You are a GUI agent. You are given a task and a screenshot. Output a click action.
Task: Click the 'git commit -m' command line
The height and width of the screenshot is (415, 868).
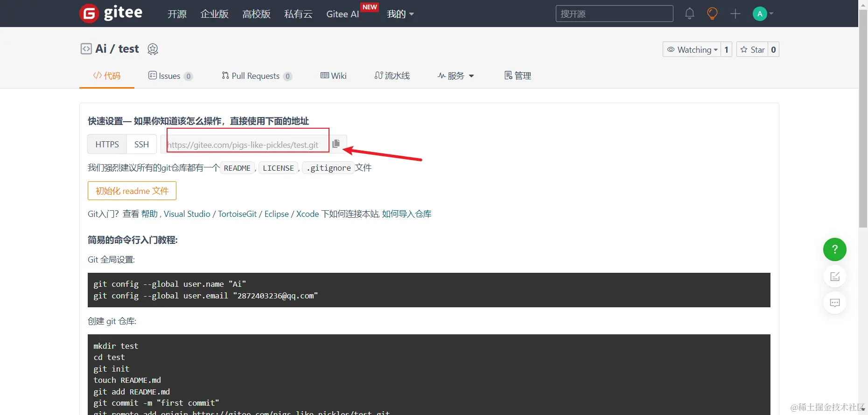click(156, 403)
